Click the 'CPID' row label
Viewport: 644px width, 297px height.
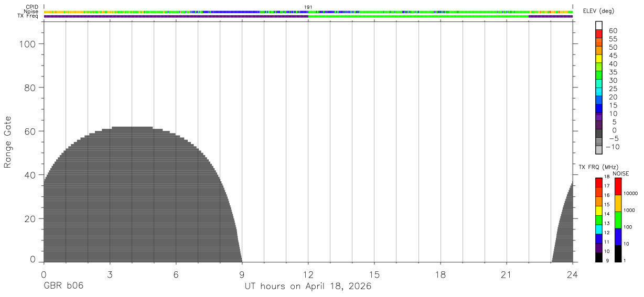coord(31,7)
